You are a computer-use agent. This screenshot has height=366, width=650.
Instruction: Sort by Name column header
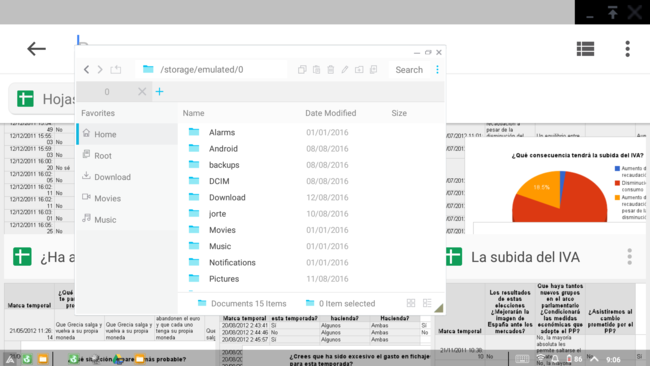194,113
